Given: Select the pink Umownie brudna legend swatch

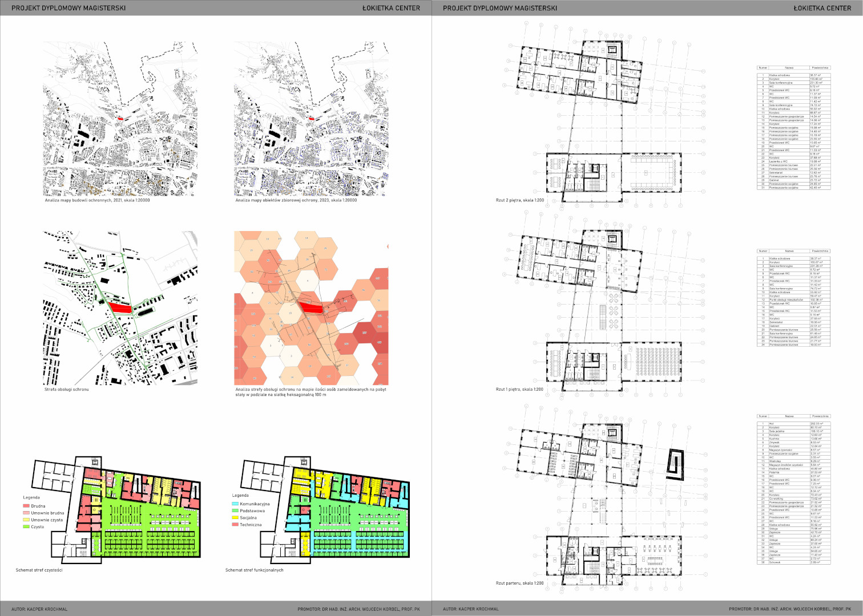Looking at the screenshot, I should coord(26,513).
